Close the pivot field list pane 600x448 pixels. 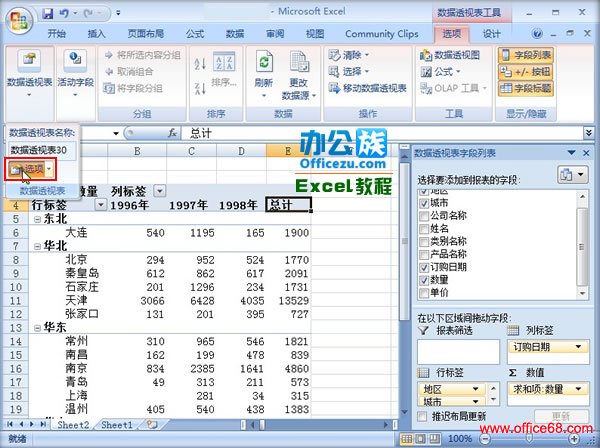click(586, 153)
